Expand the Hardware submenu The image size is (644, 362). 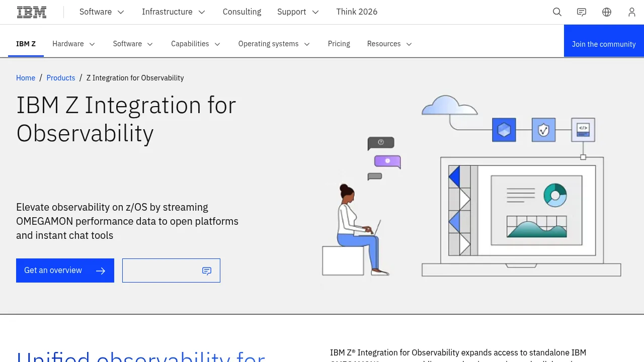74,44
